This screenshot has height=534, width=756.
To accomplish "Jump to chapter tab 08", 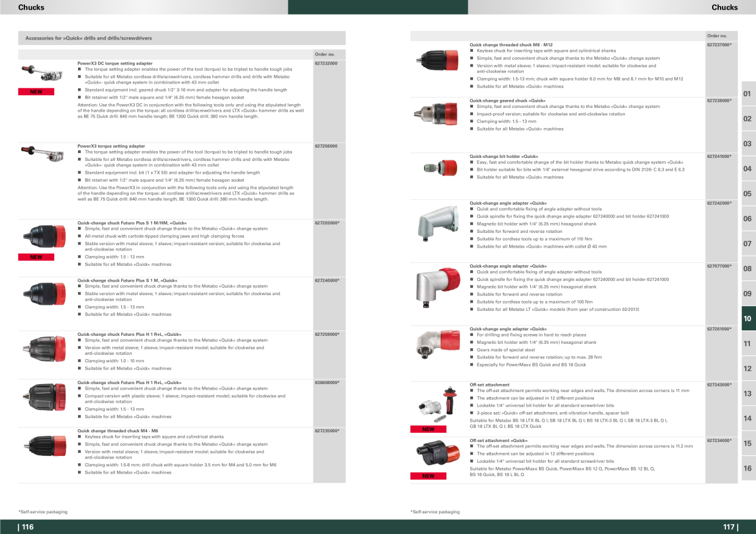I will click(x=748, y=269).
